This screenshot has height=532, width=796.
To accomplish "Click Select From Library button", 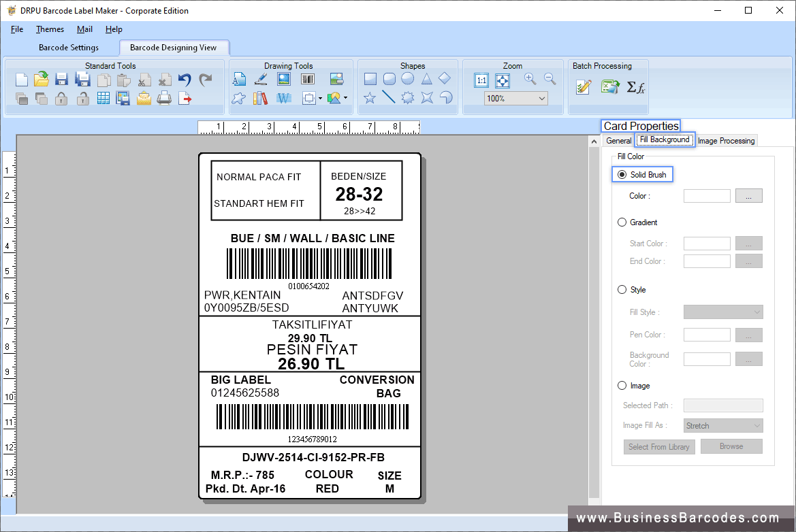I will (658, 446).
